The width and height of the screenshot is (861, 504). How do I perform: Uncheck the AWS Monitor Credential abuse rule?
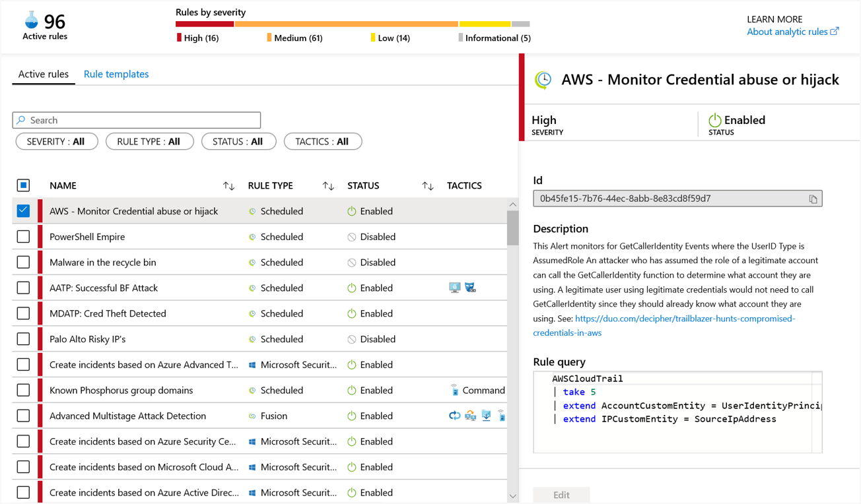tap(23, 211)
